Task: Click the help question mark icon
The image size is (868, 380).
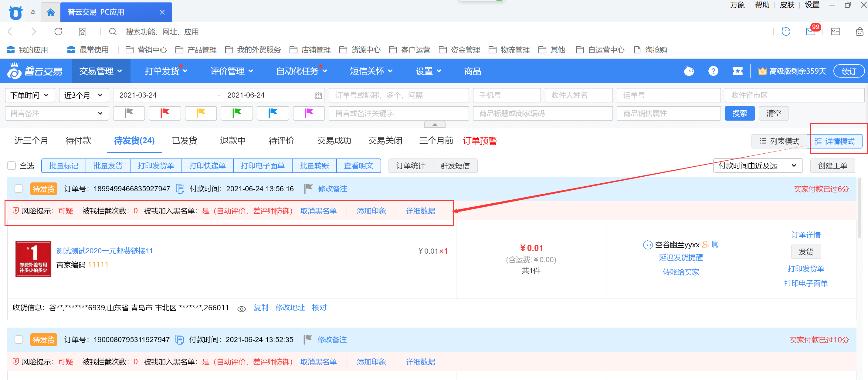Action: tap(713, 71)
